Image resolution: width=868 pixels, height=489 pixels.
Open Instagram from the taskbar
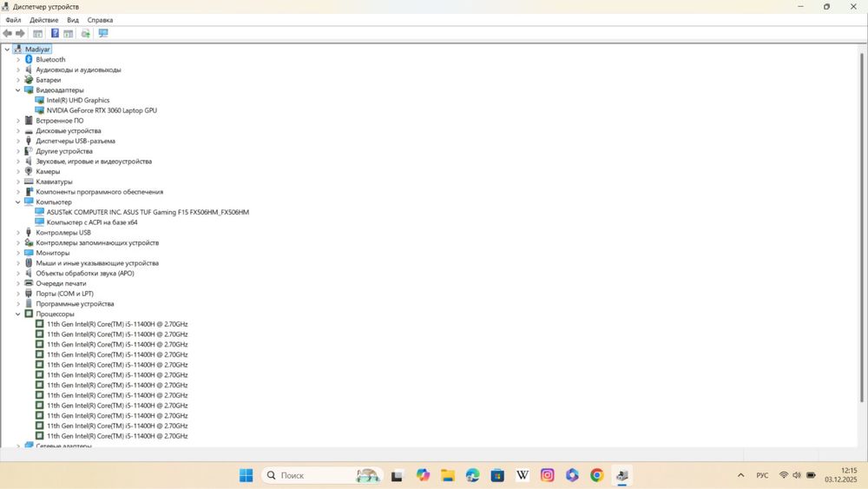(x=548, y=475)
